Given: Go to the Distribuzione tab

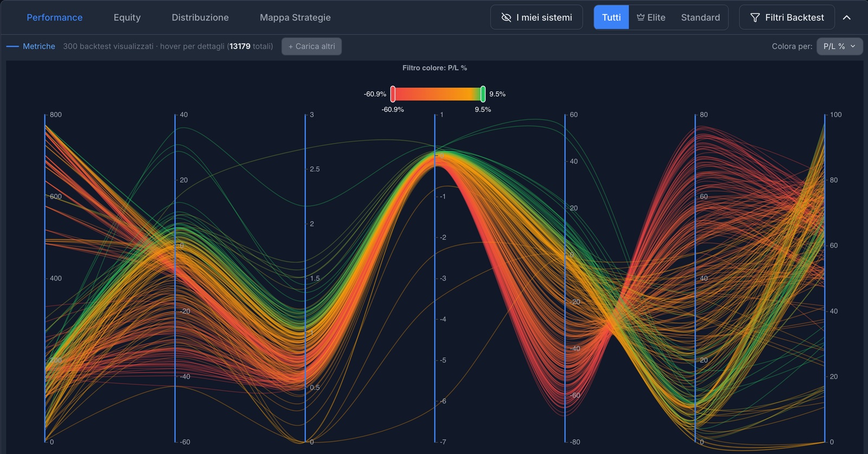Looking at the screenshot, I should (200, 17).
